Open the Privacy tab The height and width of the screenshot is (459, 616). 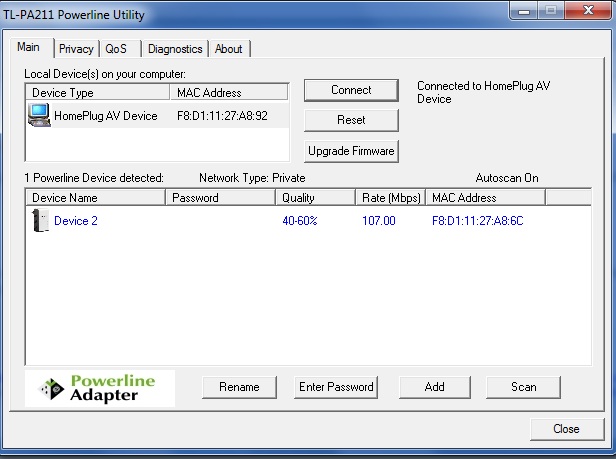pos(76,49)
